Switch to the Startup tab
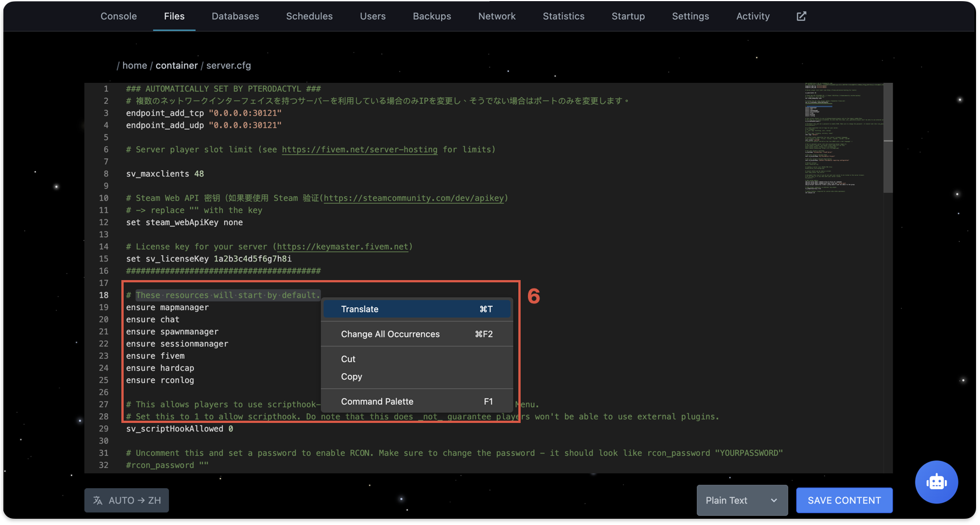 628,16
